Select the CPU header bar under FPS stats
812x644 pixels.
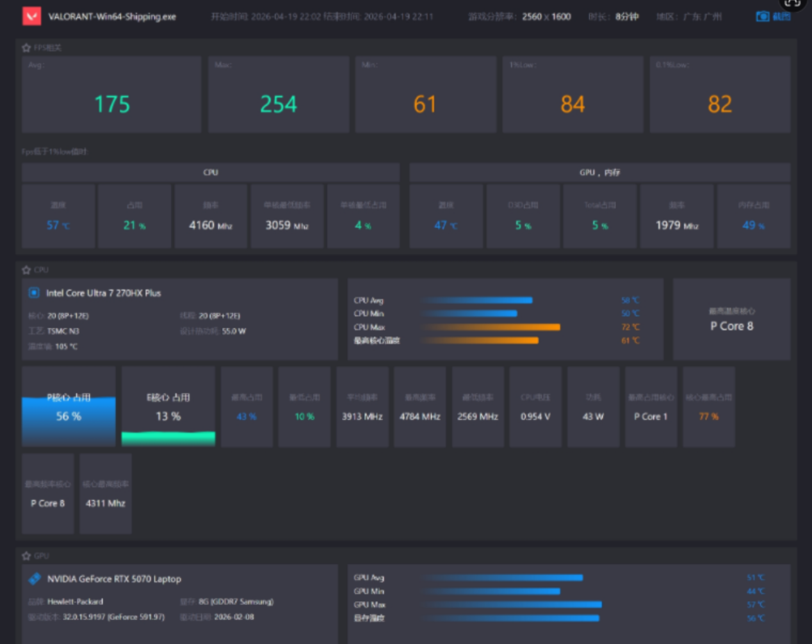pos(210,172)
